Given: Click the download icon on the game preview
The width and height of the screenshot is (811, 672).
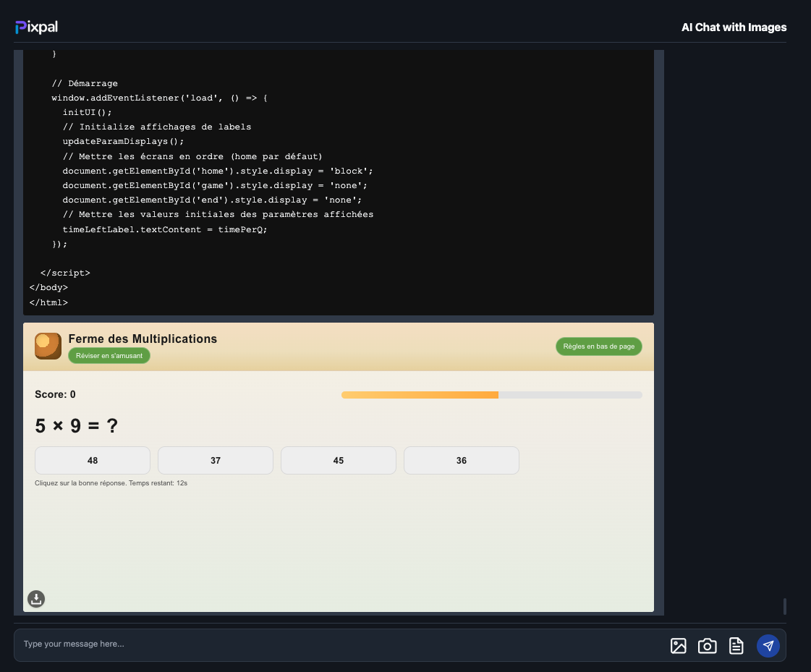Looking at the screenshot, I should [x=36, y=599].
